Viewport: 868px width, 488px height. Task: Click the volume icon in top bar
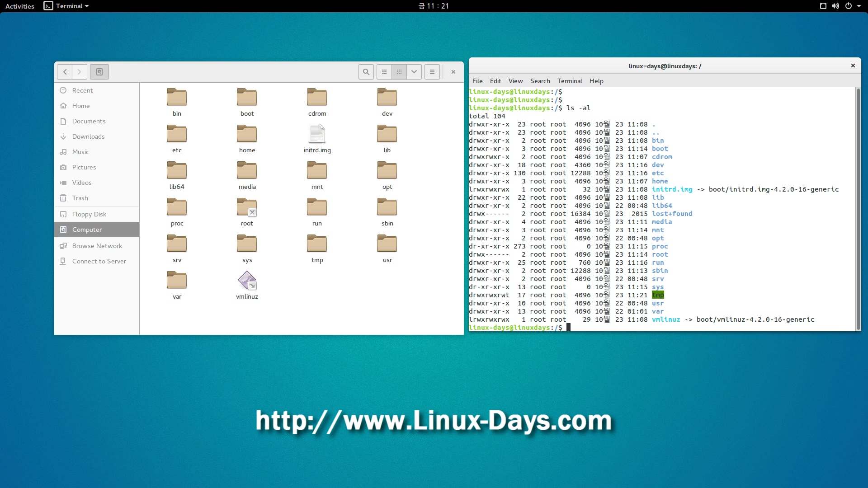(x=835, y=6)
